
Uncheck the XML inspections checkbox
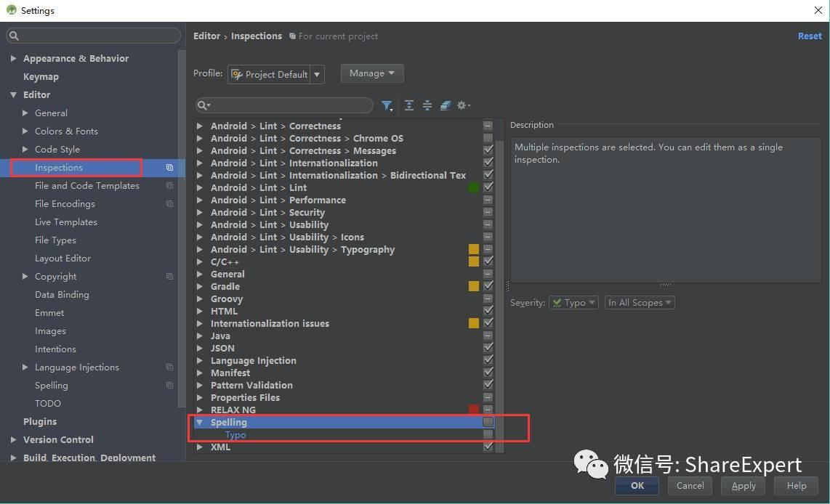pos(488,447)
